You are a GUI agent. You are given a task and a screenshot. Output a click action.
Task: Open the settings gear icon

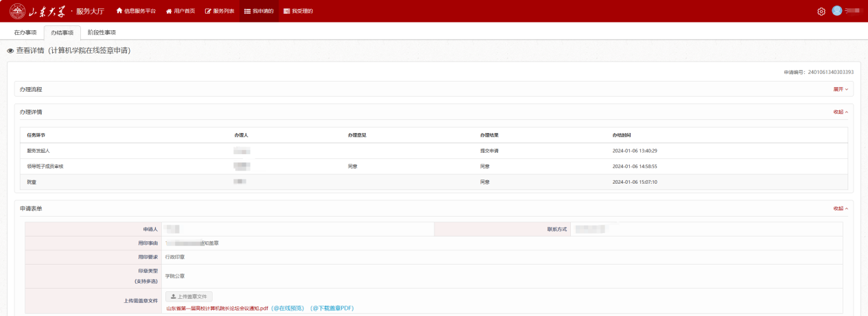[821, 12]
